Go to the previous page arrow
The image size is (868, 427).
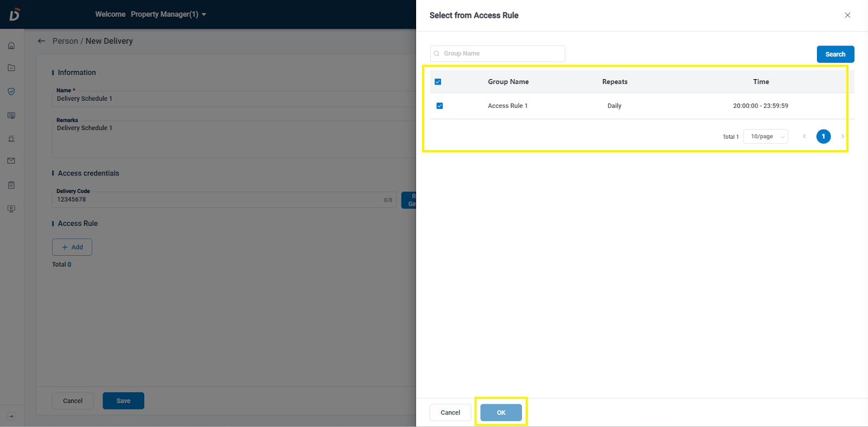click(x=804, y=137)
